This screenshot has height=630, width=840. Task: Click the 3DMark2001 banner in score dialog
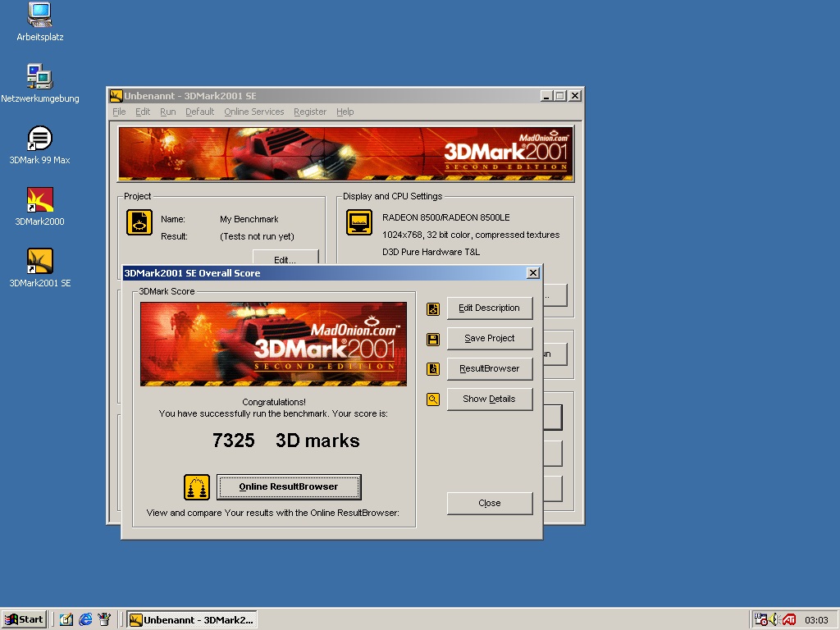(x=273, y=344)
